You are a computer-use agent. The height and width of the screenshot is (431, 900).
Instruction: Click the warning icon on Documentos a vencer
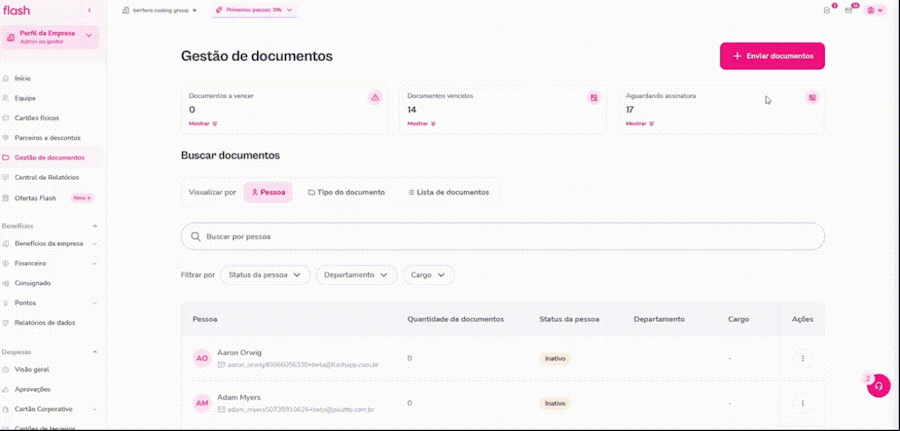click(x=375, y=98)
